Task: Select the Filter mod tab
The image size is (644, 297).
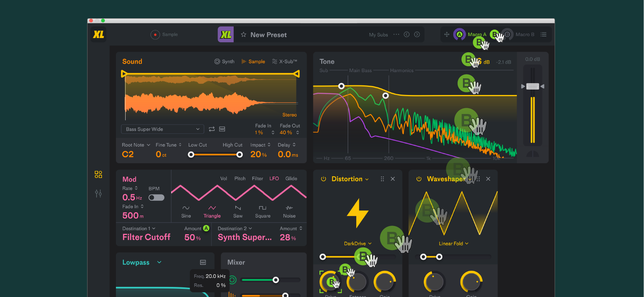Action: tap(257, 178)
